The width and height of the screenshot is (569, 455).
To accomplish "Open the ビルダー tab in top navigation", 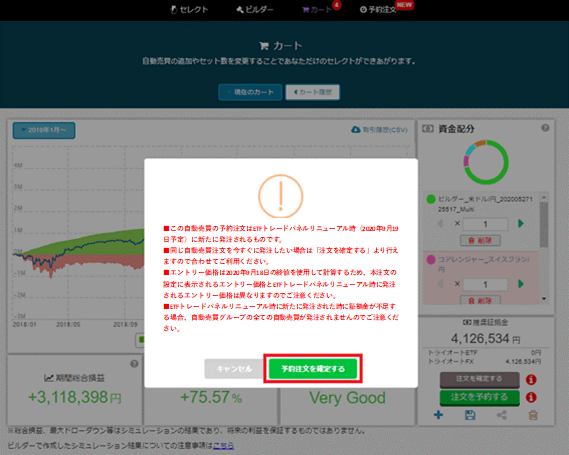I will coord(255,9).
